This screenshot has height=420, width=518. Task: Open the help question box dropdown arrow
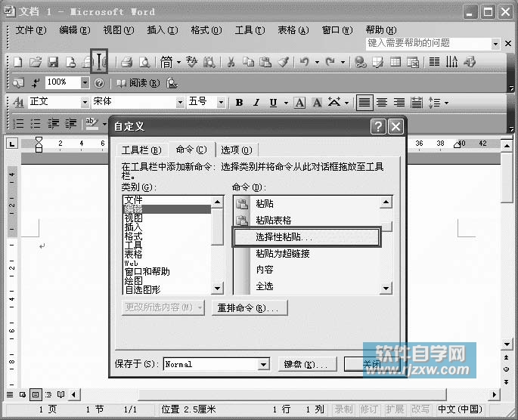495,44
